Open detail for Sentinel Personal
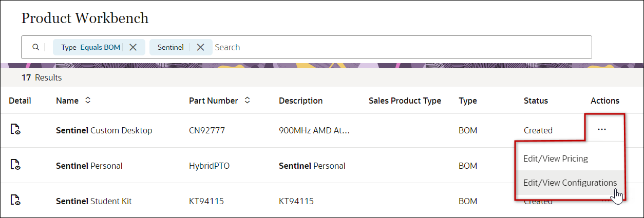This screenshot has width=644, height=218. [x=15, y=166]
